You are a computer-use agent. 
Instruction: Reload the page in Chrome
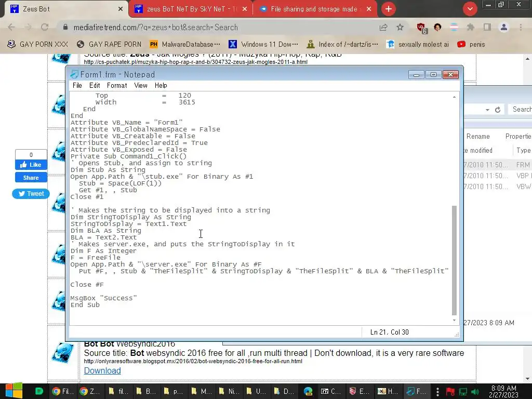point(45,27)
